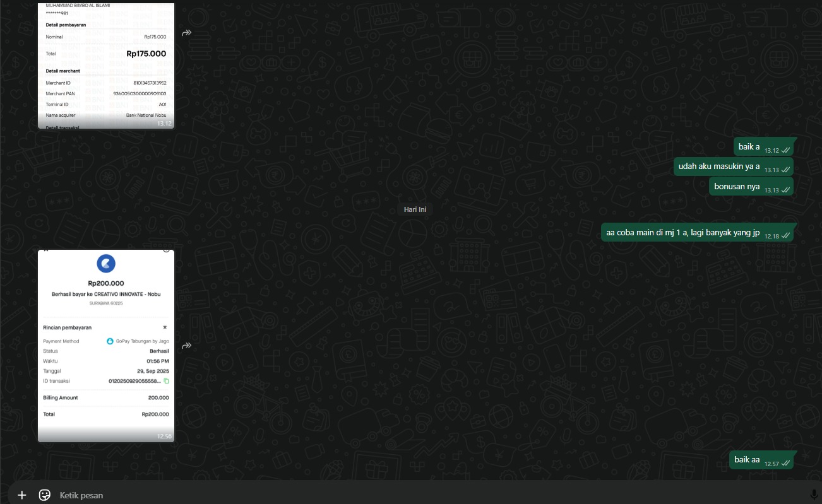Click the plus attach icon

tap(22, 495)
